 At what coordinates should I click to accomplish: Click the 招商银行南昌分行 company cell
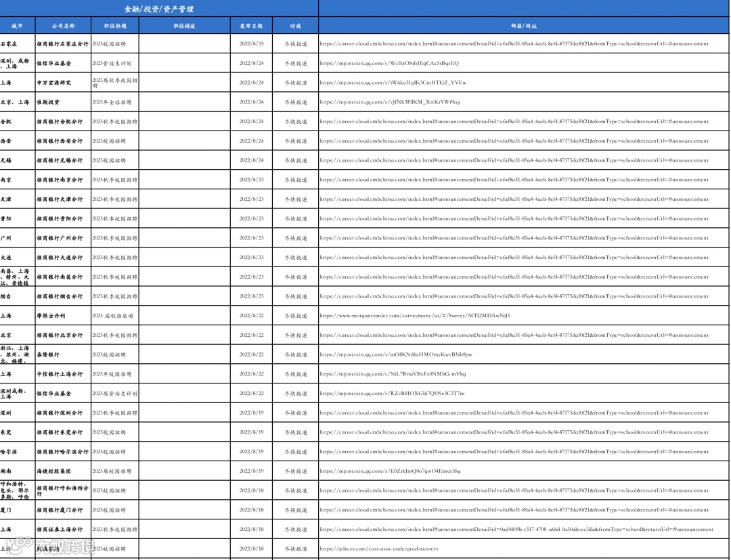[63, 277]
